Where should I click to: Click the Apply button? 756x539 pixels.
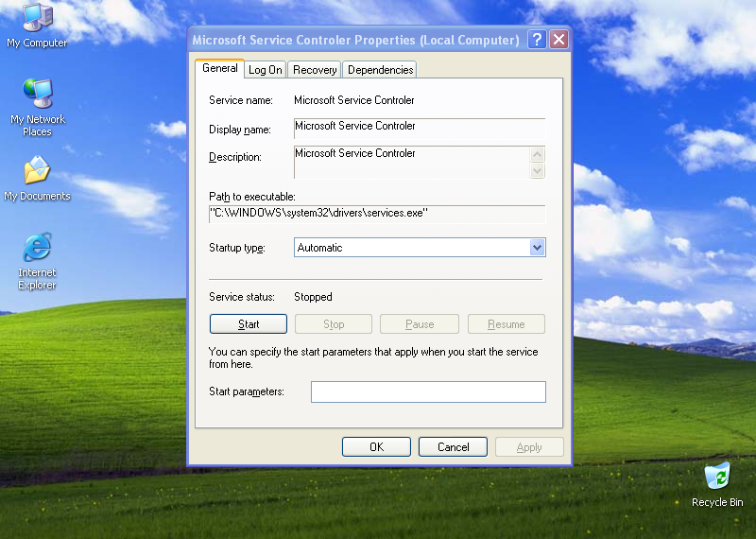point(529,447)
